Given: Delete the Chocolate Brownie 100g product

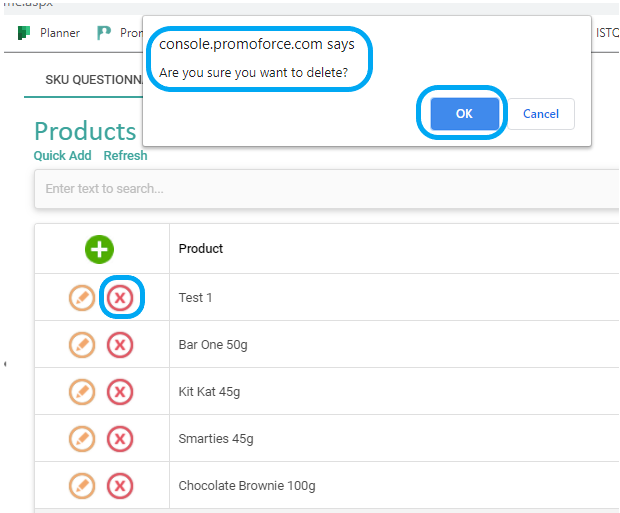Looking at the screenshot, I should 120,486.
